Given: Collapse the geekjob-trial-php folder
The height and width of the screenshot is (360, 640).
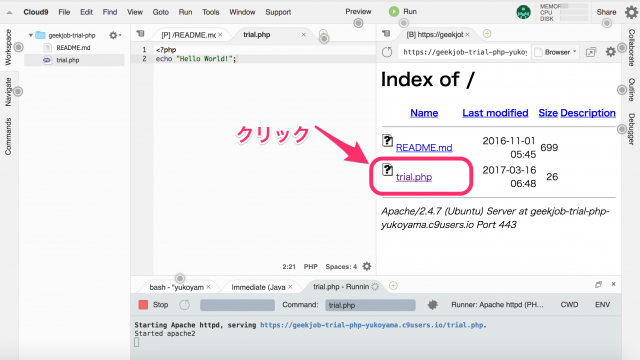Looking at the screenshot, I should coord(31,36).
